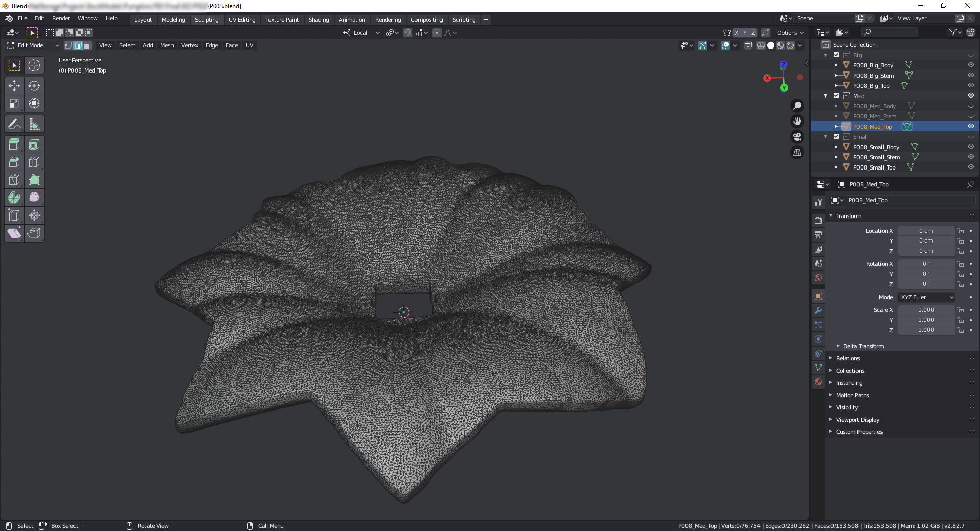Toggle visibility of P008_Small_Stem
The image size is (980, 531).
(971, 157)
